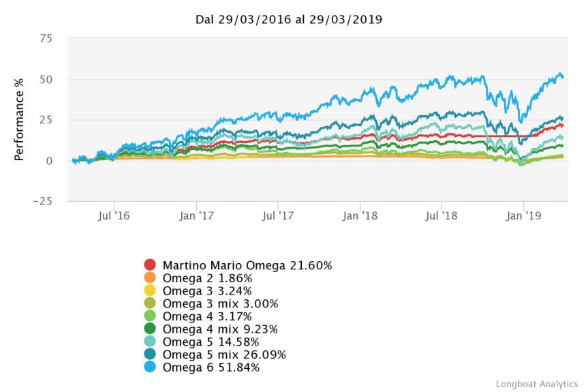The width and height of the screenshot is (588, 392).
Task: Click the orange Omega 2 legend marker
Action: 151,278
